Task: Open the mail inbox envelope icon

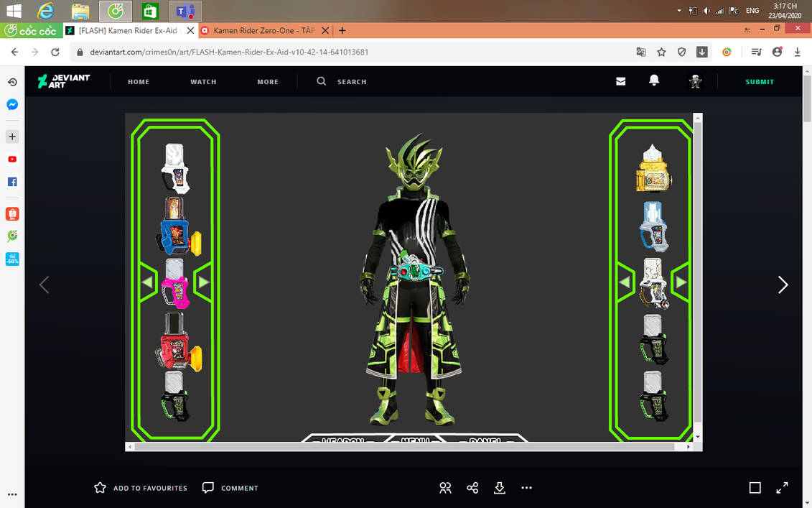Action: click(x=620, y=81)
